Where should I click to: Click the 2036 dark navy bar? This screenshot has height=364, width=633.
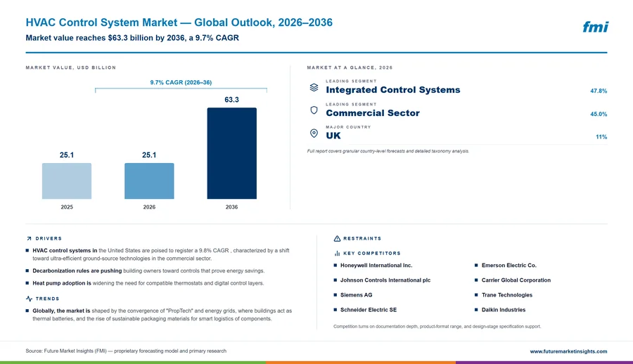point(231,153)
